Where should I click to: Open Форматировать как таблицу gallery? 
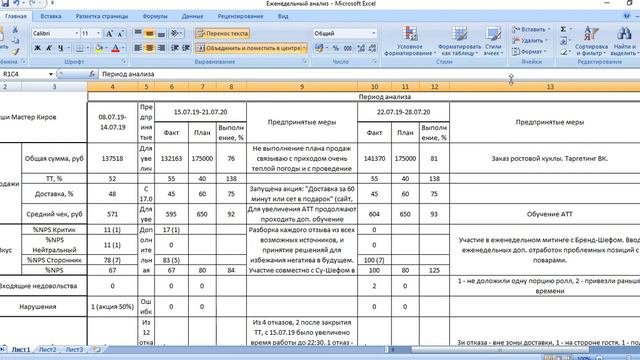(460, 41)
